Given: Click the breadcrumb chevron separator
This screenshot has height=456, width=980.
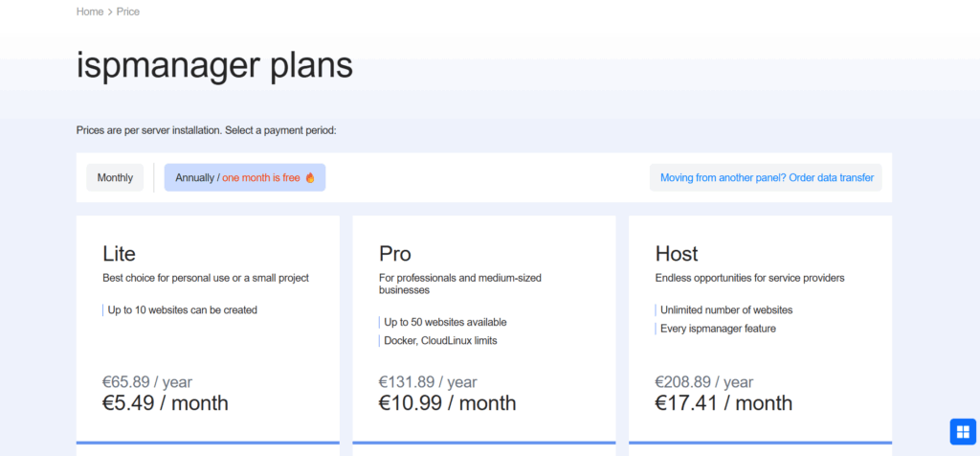Looking at the screenshot, I should [110, 11].
